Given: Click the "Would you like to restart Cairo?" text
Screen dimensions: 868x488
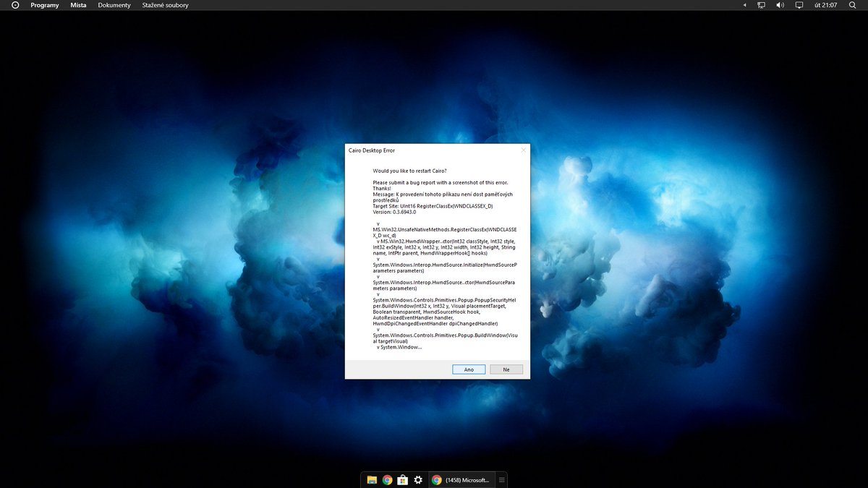Looking at the screenshot, I should point(410,171).
